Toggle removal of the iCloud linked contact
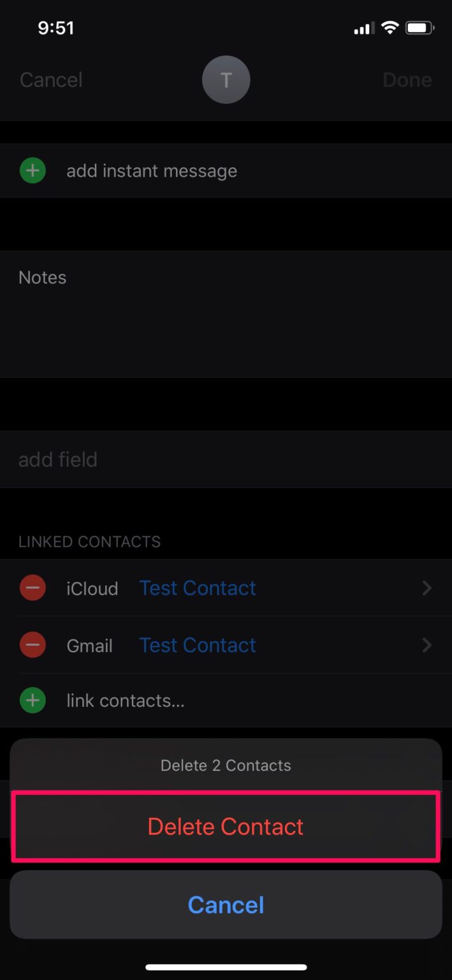Viewport: 452px width, 980px height. click(33, 588)
